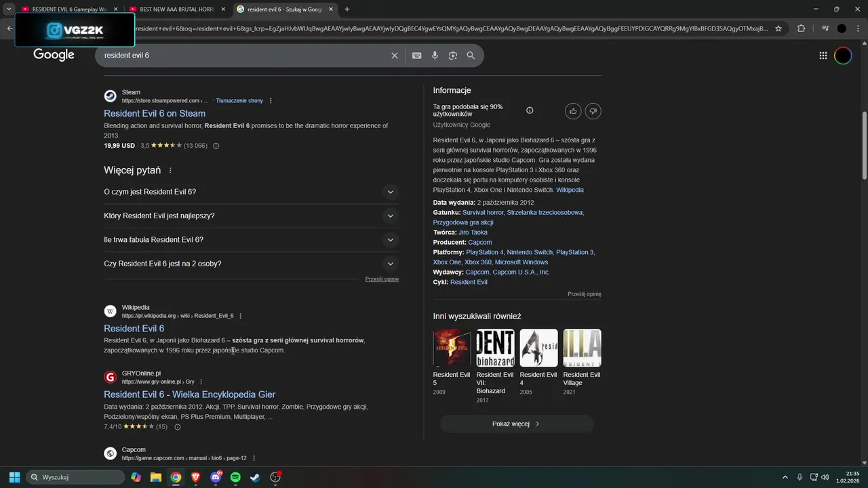Viewport: 868px width, 488px height.
Task: Click into the Google search input field
Action: coord(244,56)
